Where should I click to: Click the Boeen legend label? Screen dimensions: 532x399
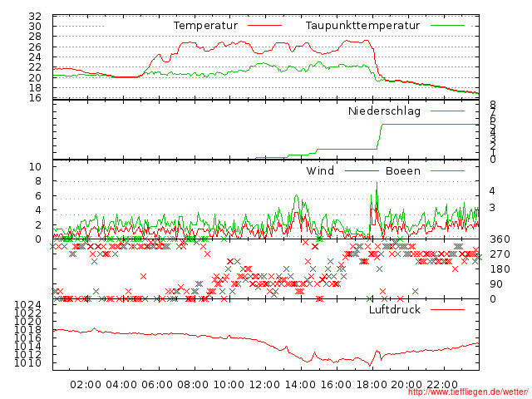[x=402, y=170]
